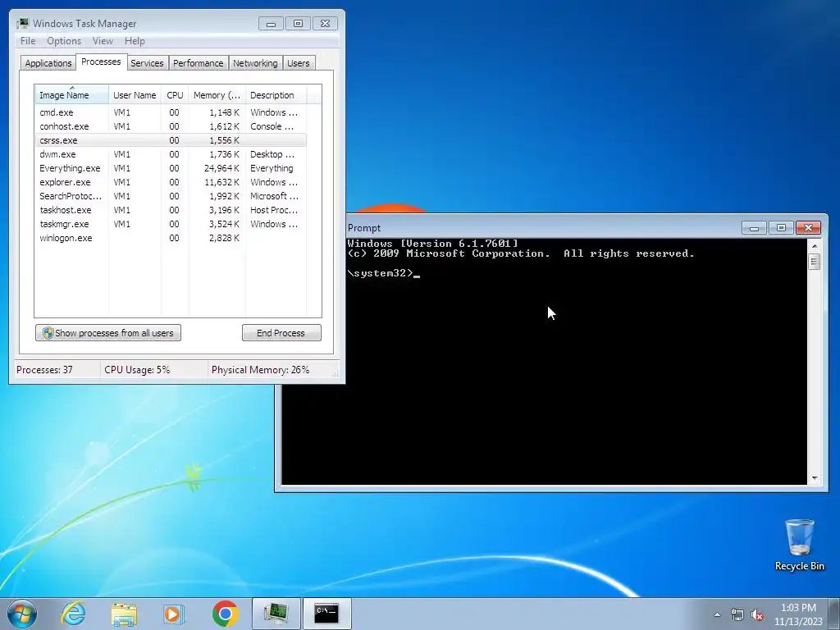Launch Google Chrome from taskbar
Screen dimensions: 840x630
click(x=225, y=614)
